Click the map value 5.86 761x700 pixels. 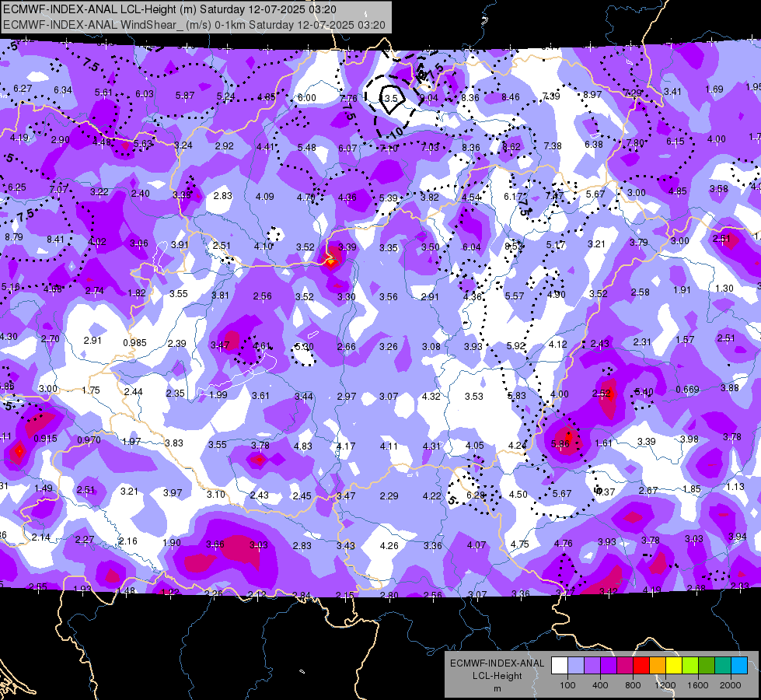[x=560, y=443]
